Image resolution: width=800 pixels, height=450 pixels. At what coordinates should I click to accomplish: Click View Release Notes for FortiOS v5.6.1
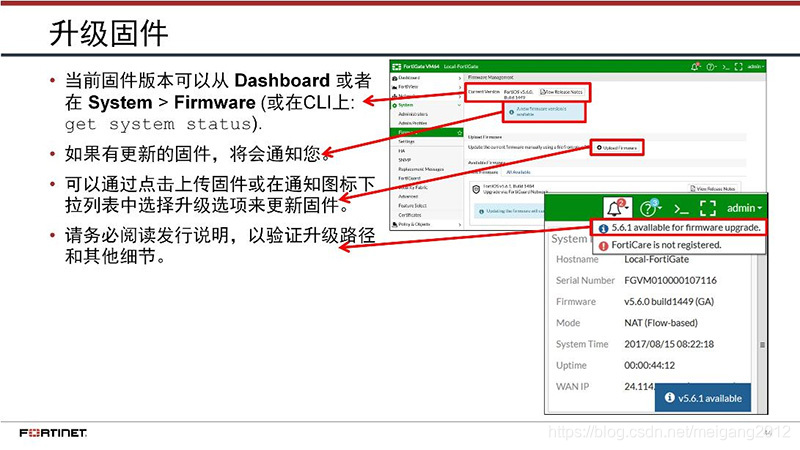pyautogui.click(x=713, y=188)
